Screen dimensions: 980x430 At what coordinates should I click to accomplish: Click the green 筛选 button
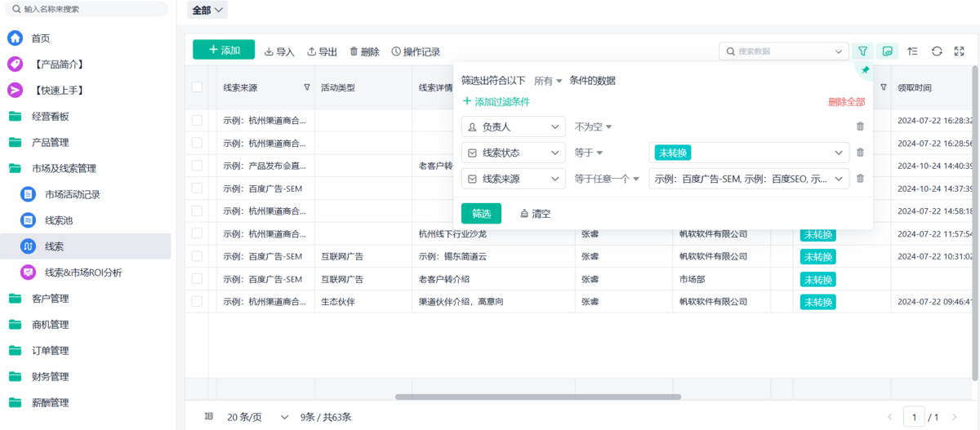coord(481,214)
